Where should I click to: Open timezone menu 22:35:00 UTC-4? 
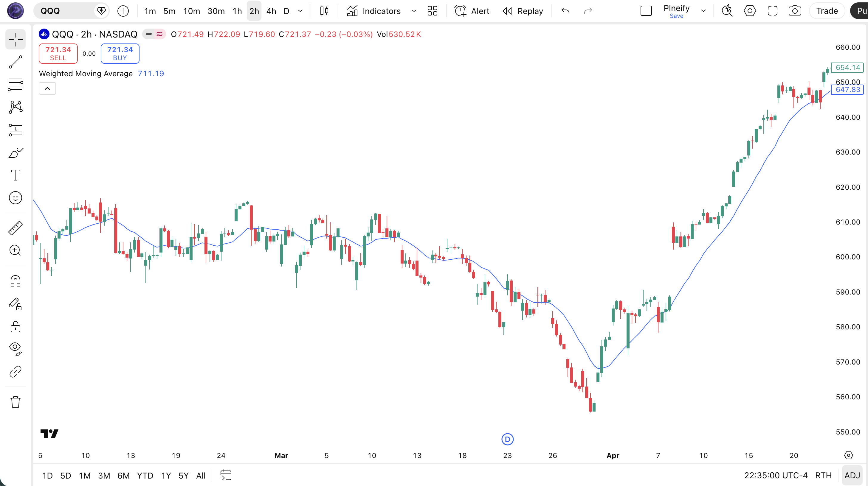pyautogui.click(x=776, y=475)
